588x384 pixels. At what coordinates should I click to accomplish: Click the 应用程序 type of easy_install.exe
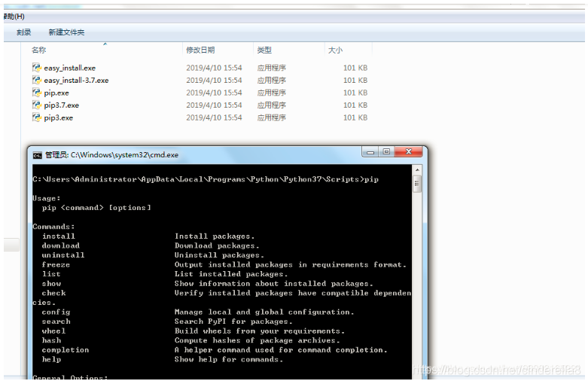[272, 68]
